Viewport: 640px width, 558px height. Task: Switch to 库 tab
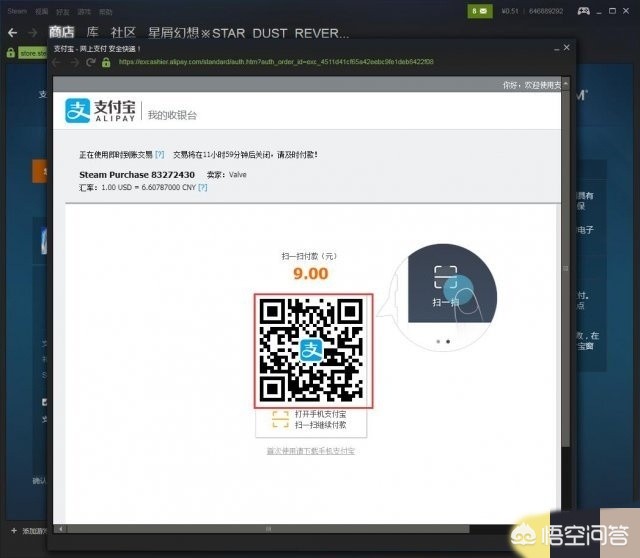pos(92,32)
